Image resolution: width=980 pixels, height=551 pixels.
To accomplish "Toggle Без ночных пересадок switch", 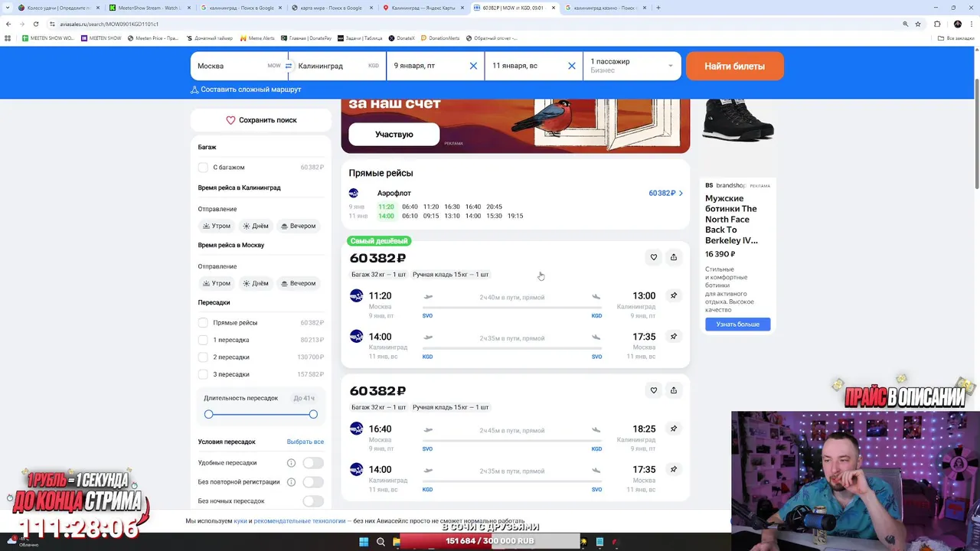I will (312, 501).
